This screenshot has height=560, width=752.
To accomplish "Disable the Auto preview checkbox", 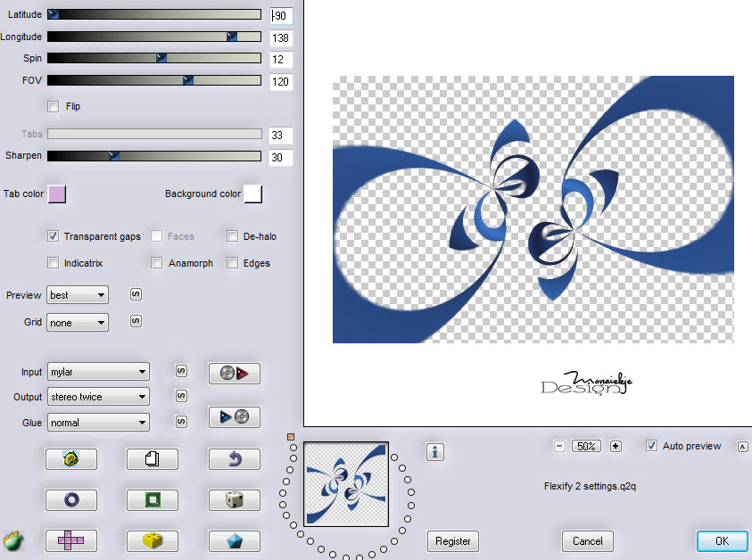I will 651,446.
